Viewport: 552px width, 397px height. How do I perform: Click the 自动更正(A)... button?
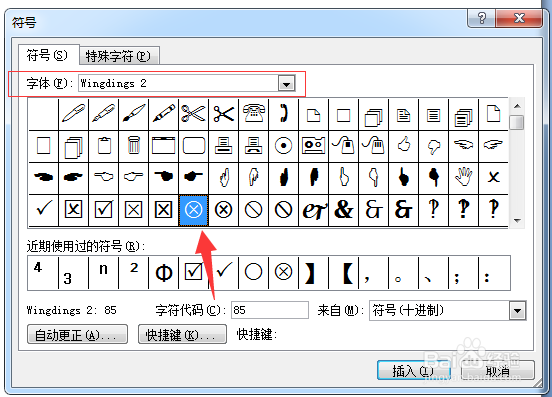77,334
